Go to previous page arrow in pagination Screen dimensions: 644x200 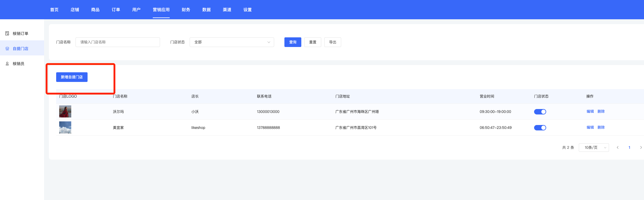pos(617,148)
